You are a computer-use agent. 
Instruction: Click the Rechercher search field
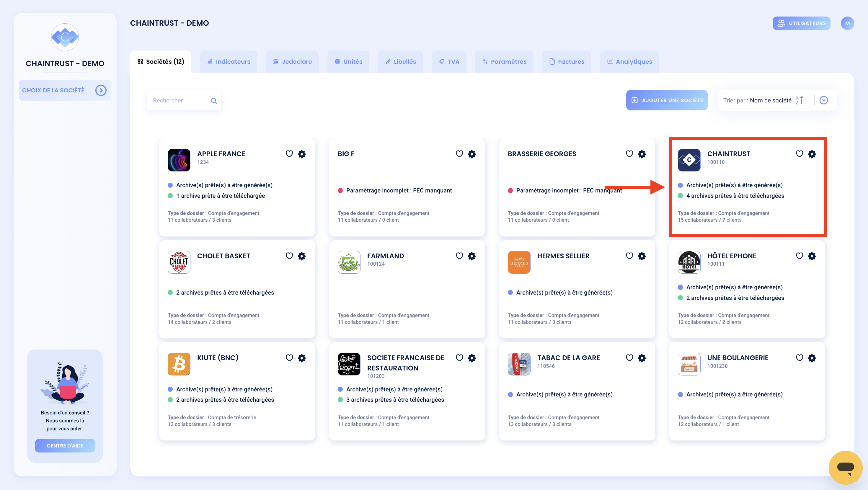(184, 100)
